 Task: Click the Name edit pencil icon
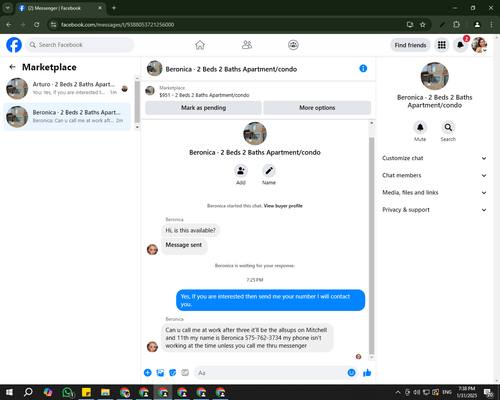click(x=269, y=171)
